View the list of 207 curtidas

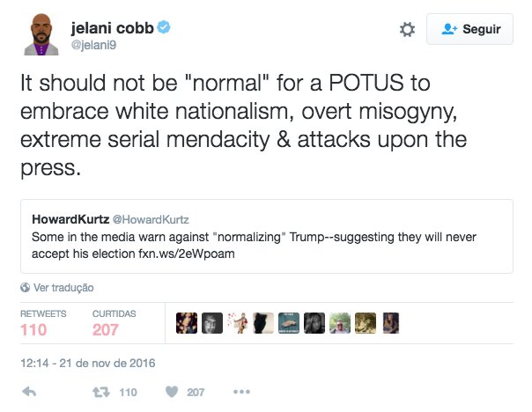click(x=114, y=323)
